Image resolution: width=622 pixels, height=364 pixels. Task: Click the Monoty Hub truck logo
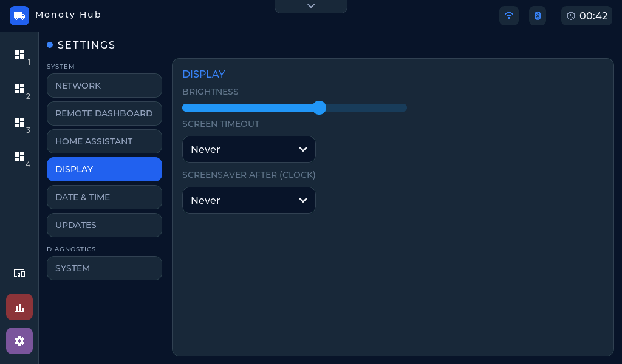[x=19, y=16]
